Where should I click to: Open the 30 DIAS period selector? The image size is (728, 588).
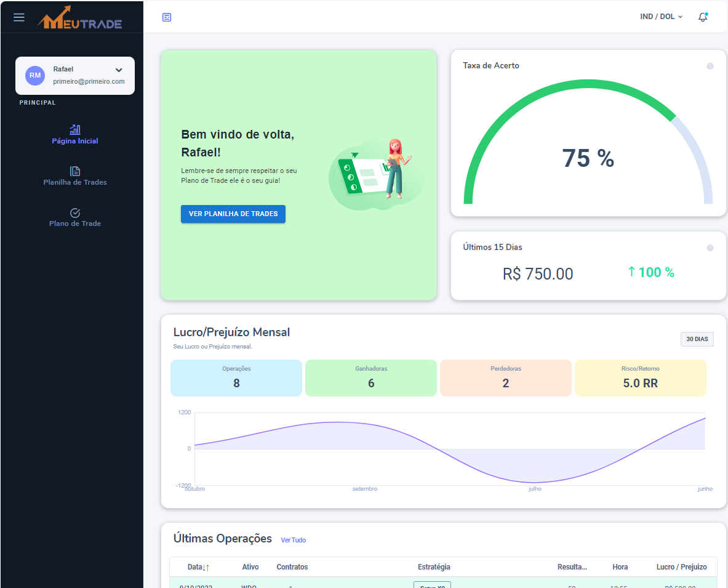[697, 339]
